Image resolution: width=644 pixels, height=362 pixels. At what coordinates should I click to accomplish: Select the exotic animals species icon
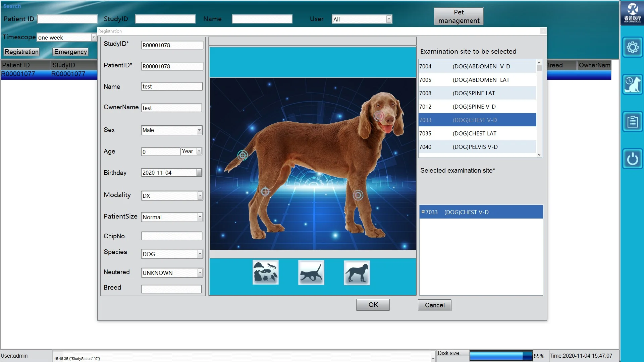click(x=265, y=272)
